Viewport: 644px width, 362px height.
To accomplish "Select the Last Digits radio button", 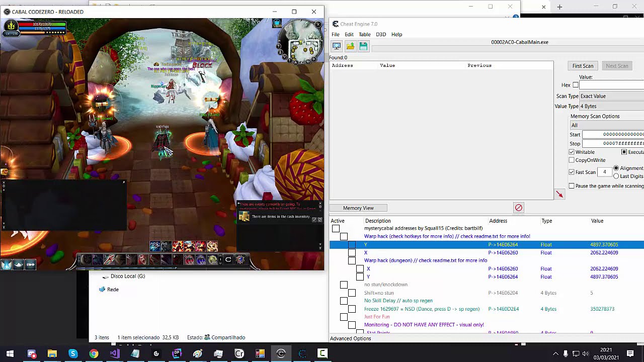I will 616,176.
